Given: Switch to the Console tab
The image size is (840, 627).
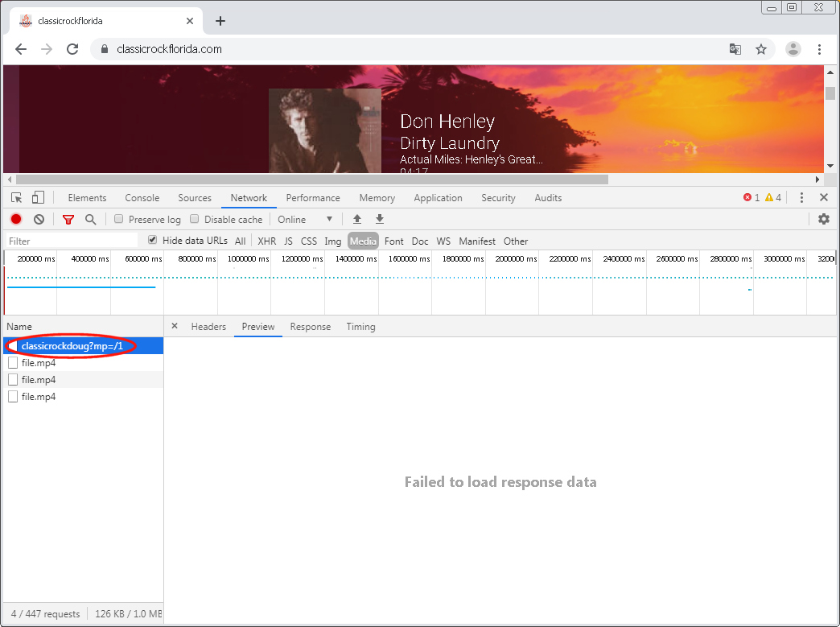Looking at the screenshot, I should pyautogui.click(x=142, y=198).
